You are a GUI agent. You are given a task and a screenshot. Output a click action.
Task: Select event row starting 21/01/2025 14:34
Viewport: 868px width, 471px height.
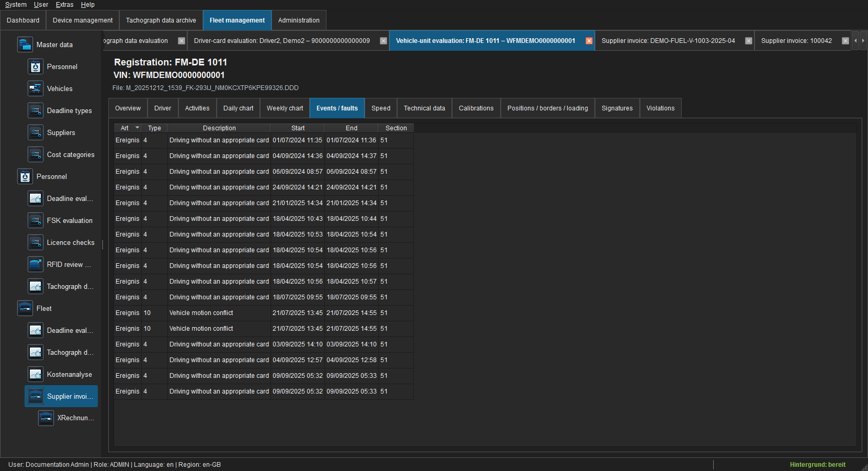[264, 203]
